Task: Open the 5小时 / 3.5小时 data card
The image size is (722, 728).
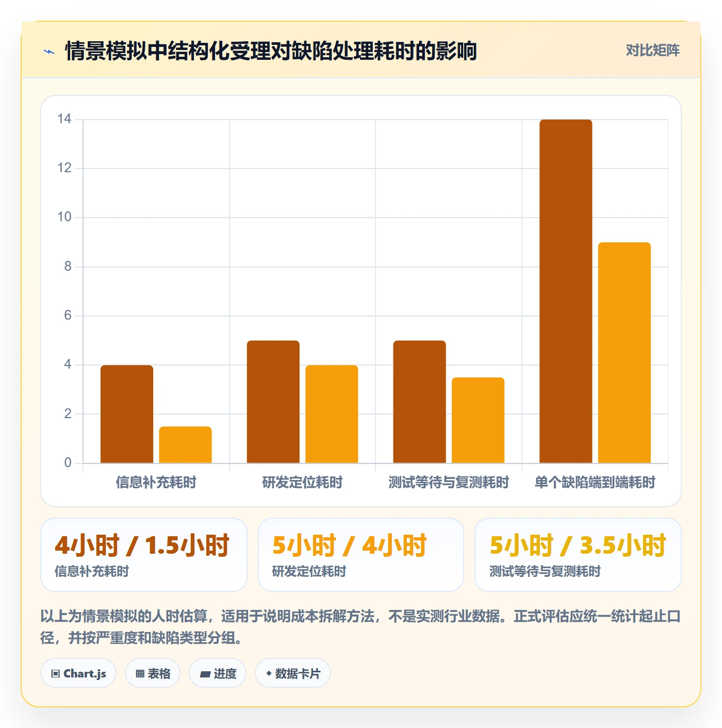Action: click(578, 555)
